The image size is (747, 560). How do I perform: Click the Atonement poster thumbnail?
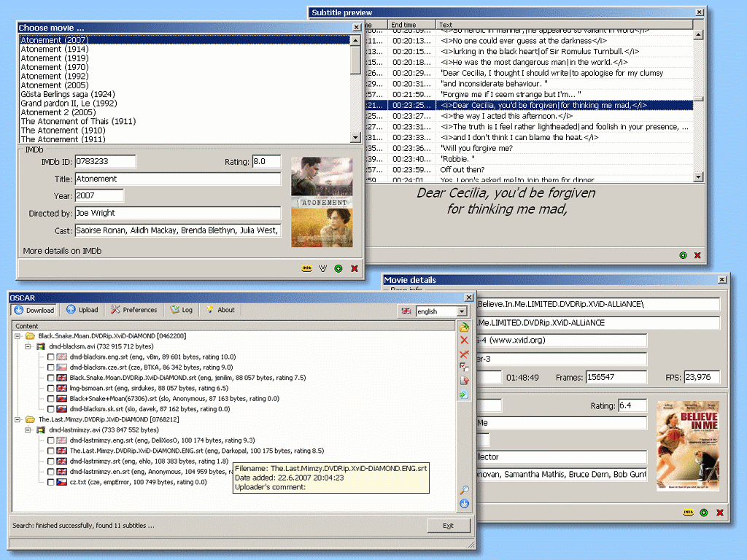tap(322, 202)
